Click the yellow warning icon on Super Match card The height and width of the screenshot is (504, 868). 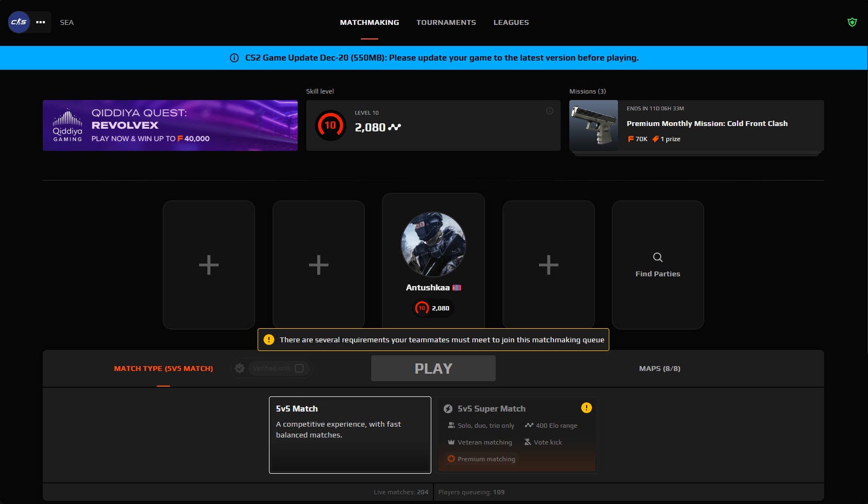click(x=587, y=408)
